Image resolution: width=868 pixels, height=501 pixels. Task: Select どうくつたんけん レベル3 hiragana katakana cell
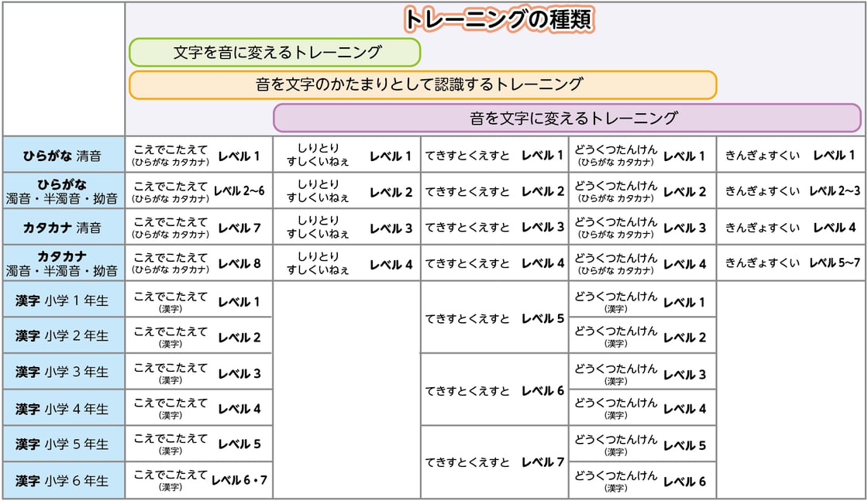(642, 228)
